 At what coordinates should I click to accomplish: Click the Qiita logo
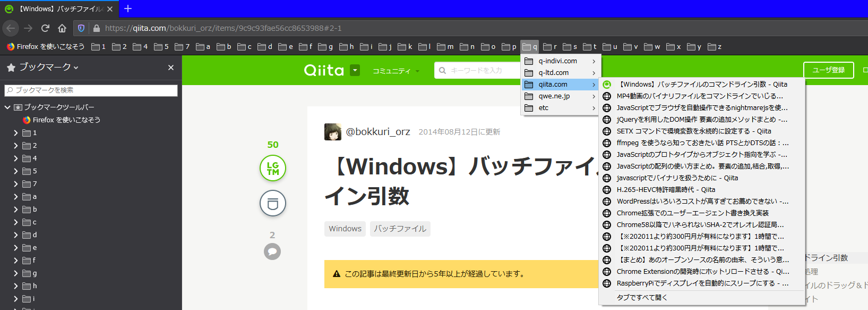(x=324, y=70)
